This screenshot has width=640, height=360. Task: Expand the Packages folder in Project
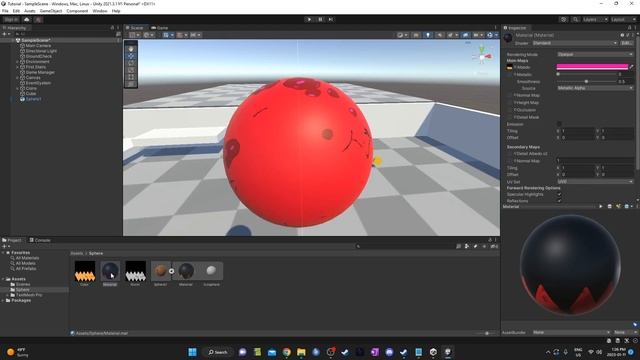(3, 300)
